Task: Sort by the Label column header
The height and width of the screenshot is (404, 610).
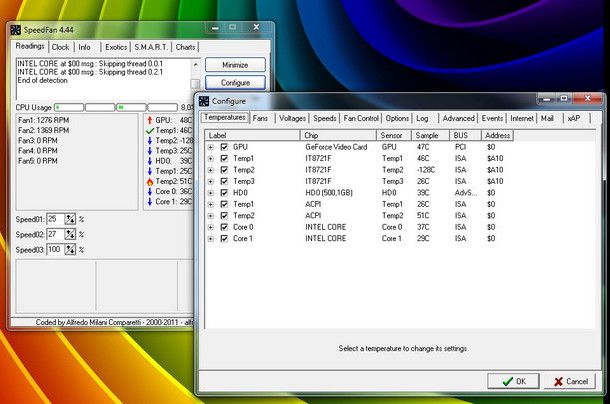Action: click(x=252, y=135)
